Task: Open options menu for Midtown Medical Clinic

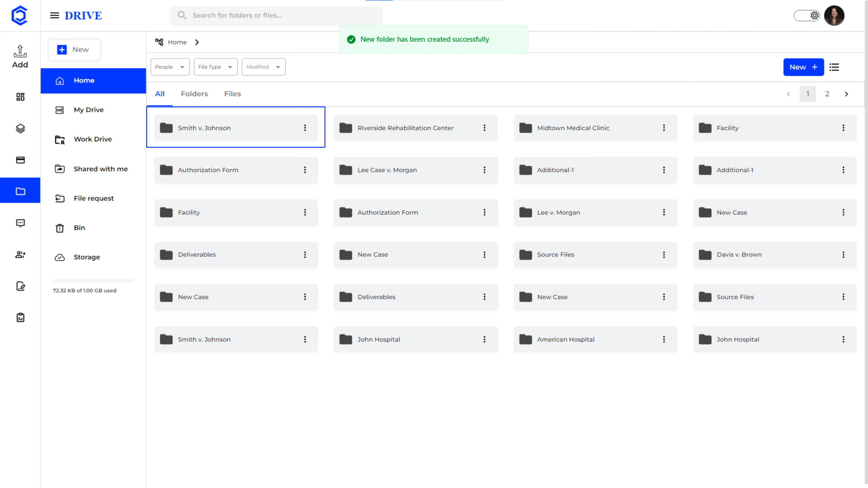Action: coord(664,128)
